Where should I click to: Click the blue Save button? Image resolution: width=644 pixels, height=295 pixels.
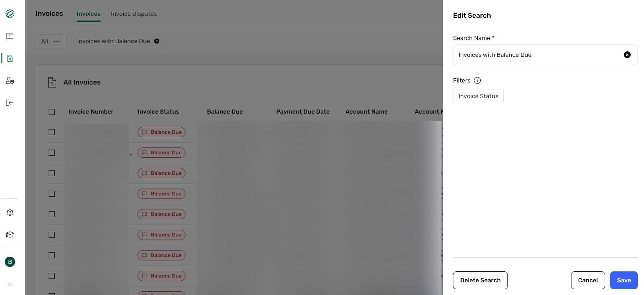(624, 280)
